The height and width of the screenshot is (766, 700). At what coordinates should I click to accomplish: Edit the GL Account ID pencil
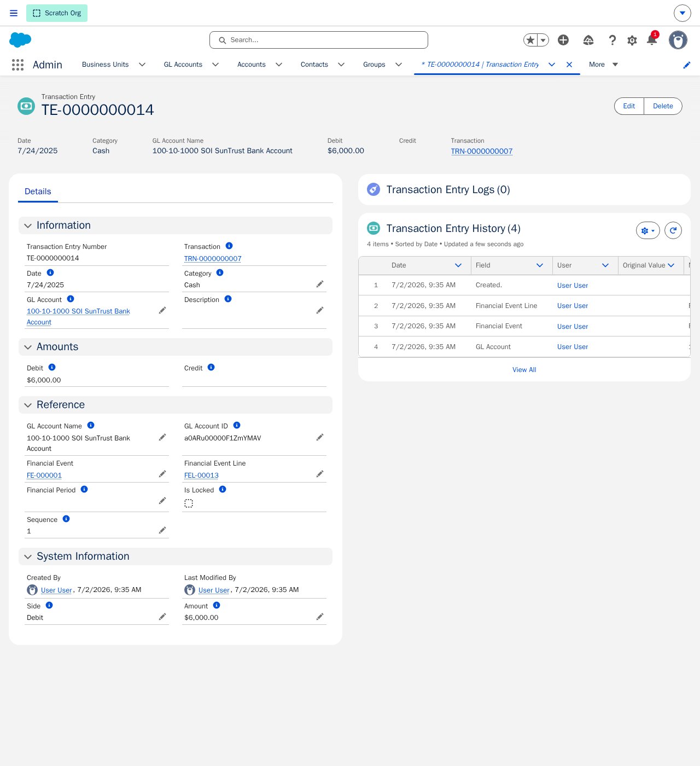[x=320, y=437]
